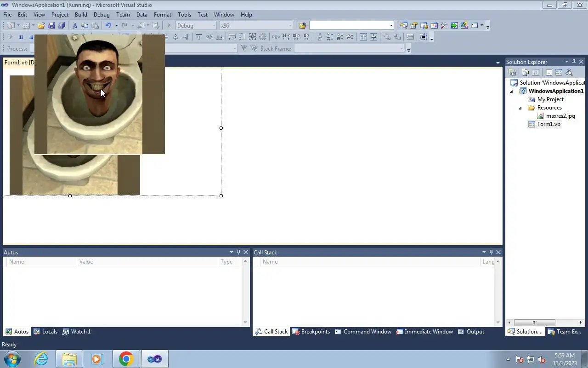Open Solution Explorer window position menu arrow

pyautogui.click(x=566, y=62)
